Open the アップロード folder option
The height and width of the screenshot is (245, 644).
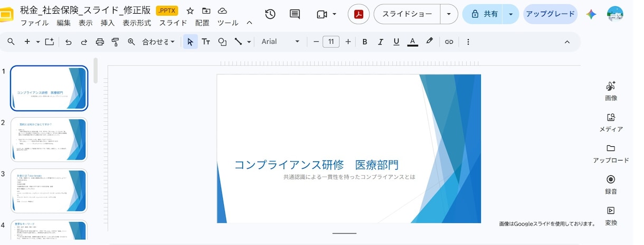(611, 153)
